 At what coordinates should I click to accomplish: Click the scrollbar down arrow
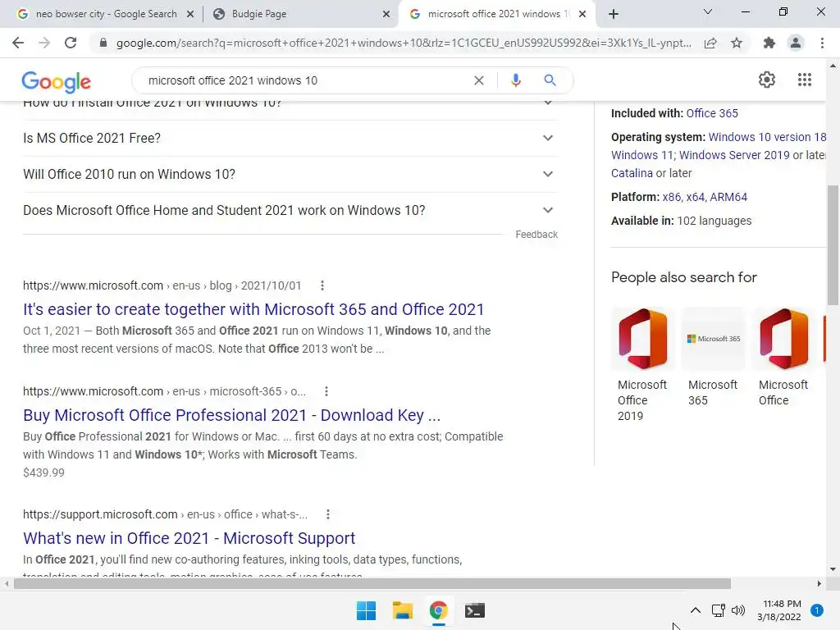(x=833, y=569)
